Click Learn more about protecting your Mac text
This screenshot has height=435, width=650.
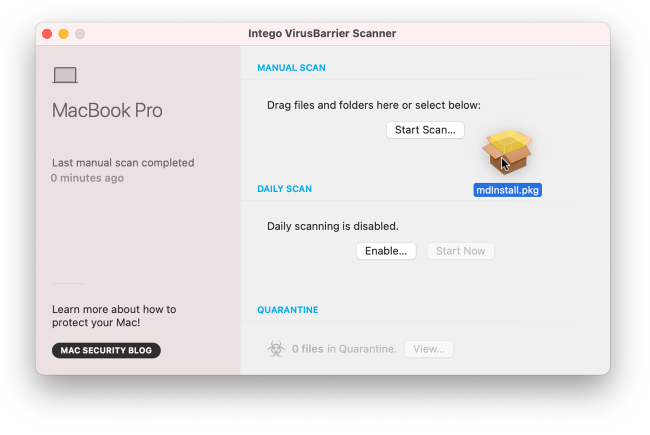[x=114, y=316]
